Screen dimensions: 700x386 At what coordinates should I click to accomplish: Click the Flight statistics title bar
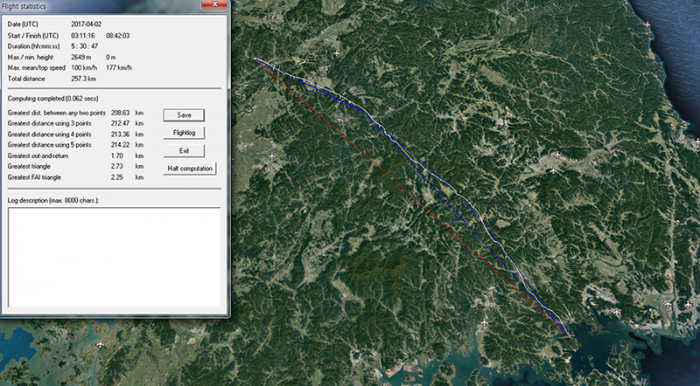pos(100,5)
